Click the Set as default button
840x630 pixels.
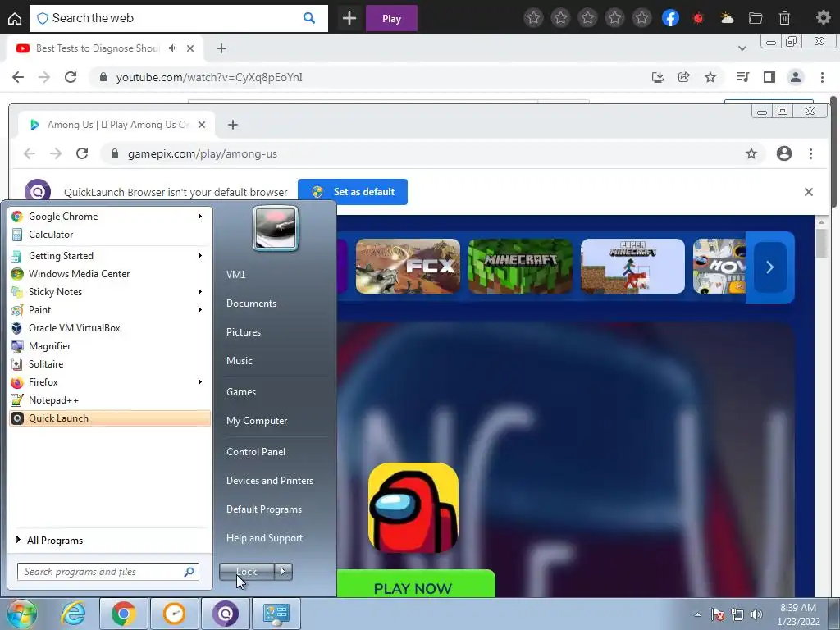353,192
